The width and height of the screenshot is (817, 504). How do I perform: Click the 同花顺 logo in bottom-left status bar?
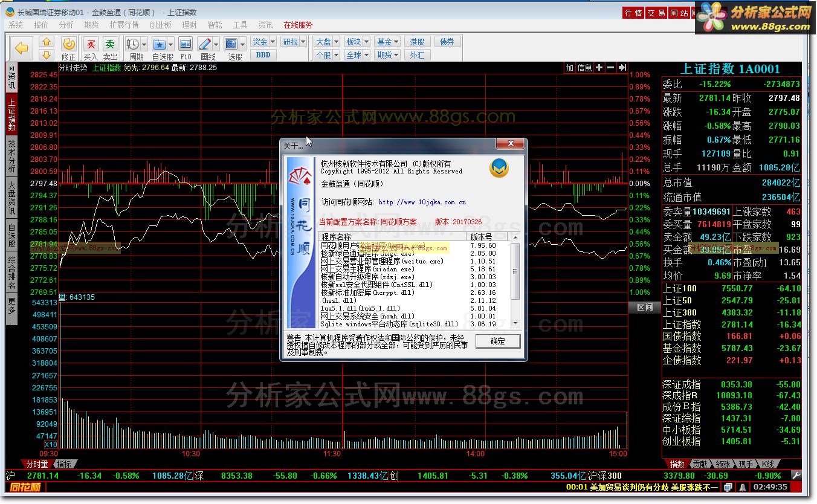click(x=25, y=487)
